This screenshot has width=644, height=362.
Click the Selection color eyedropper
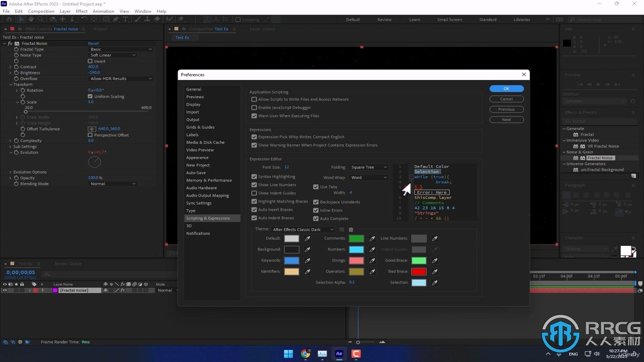(x=435, y=283)
